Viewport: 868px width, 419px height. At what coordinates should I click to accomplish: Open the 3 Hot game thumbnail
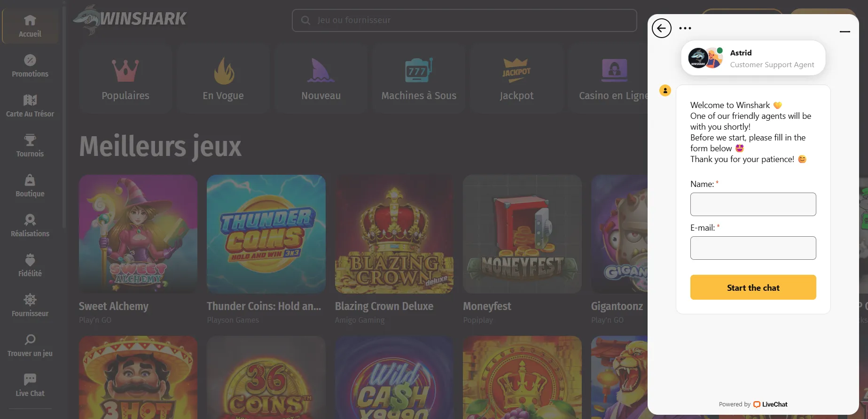(138, 377)
